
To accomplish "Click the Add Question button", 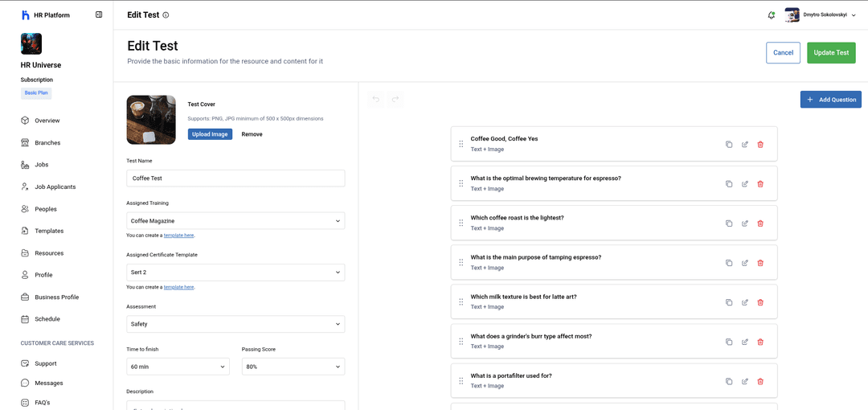I will tap(830, 100).
